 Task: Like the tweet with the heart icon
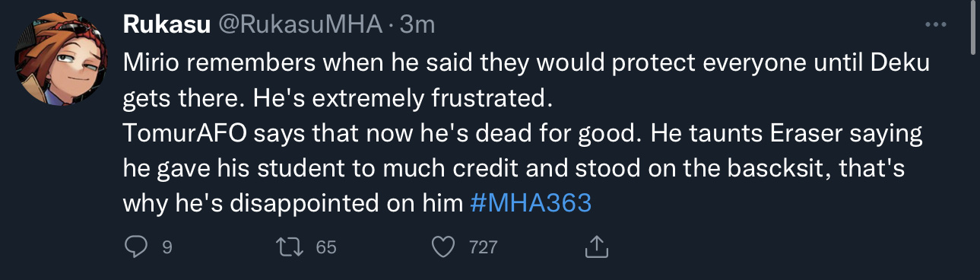tap(443, 247)
